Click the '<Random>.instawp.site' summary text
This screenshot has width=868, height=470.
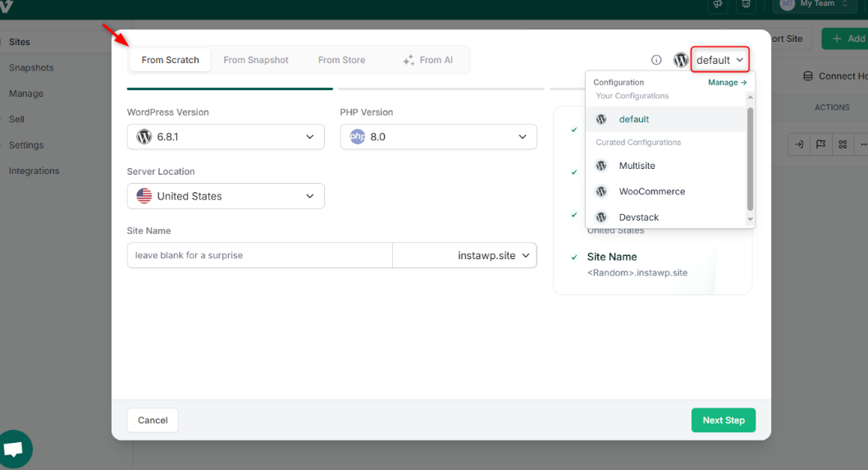(x=637, y=273)
